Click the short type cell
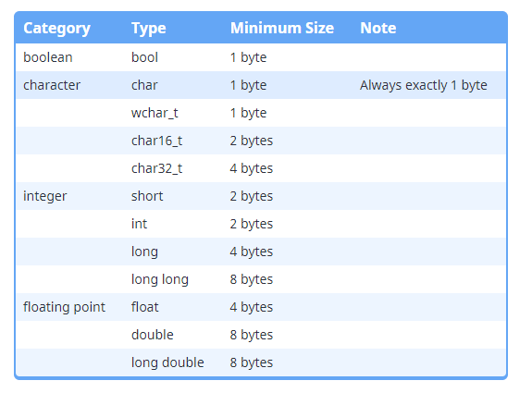 (147, 196)
